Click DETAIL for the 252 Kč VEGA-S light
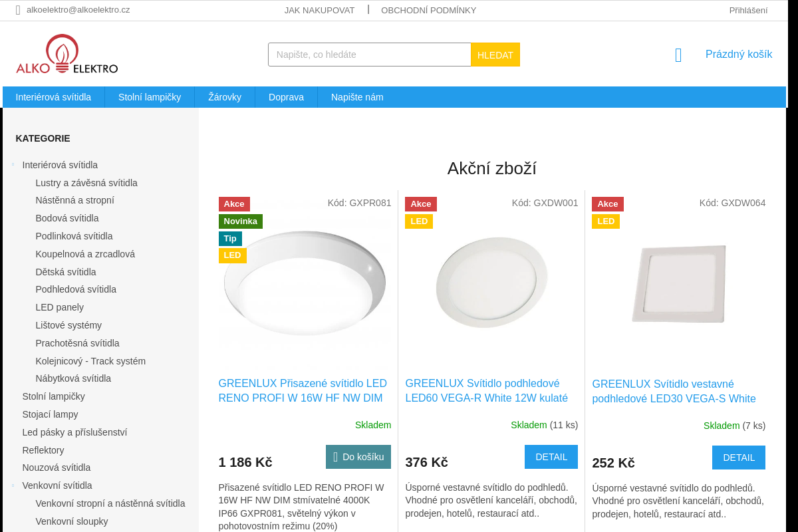798x532 pixels. click(738, 458)
